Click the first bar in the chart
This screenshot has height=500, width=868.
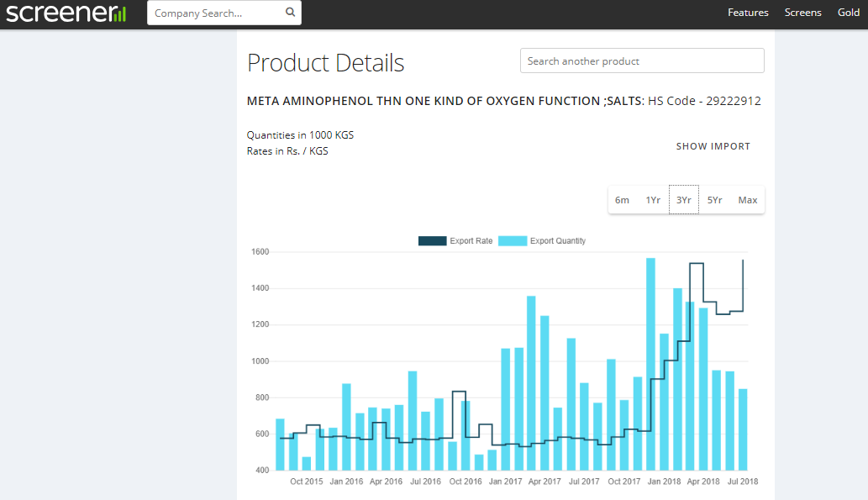pyautogui.click(x=280, y=445)
